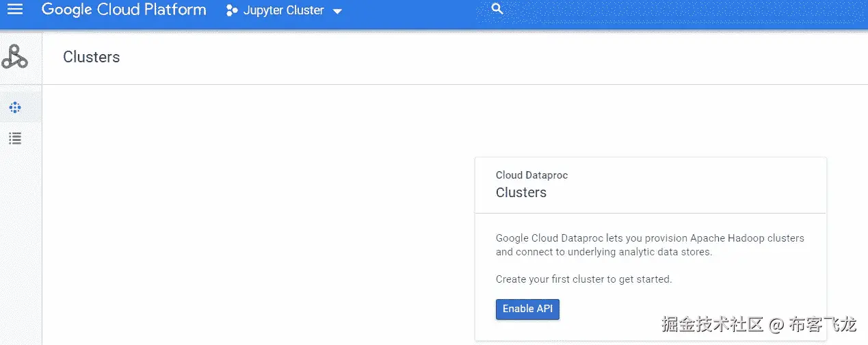
Task: Open the hamburger navigation menu
Action: (14, 10)
